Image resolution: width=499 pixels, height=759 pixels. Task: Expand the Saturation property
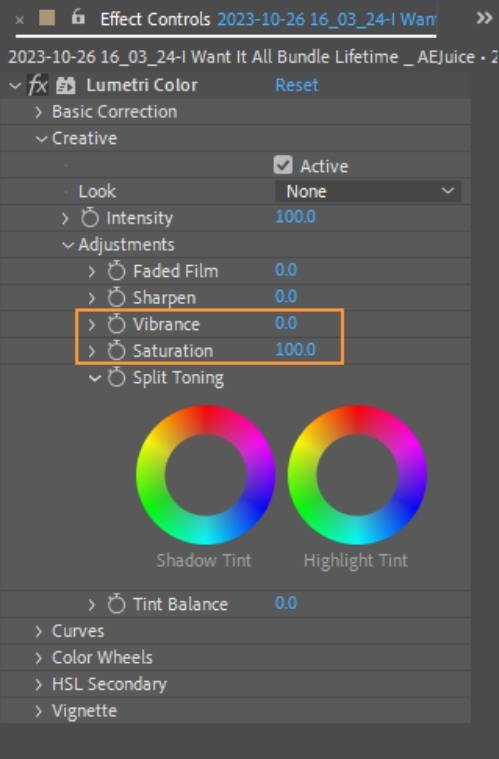coord(92,351)
